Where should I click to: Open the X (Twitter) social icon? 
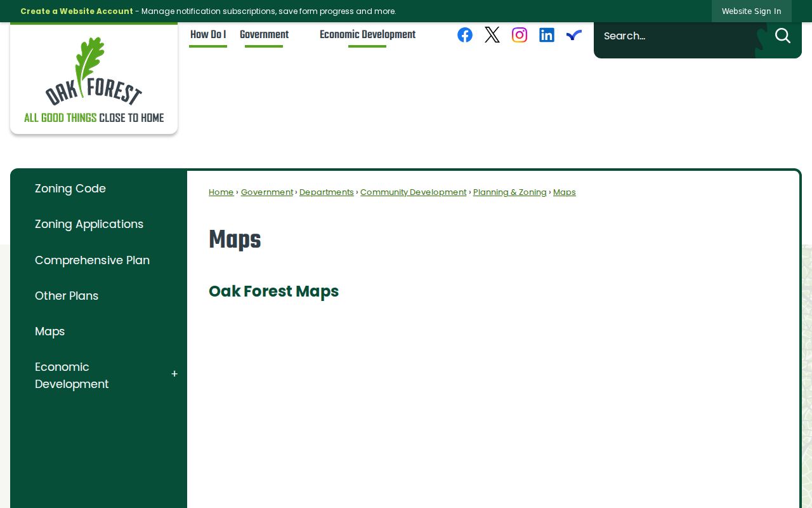(x=492, y=35)
